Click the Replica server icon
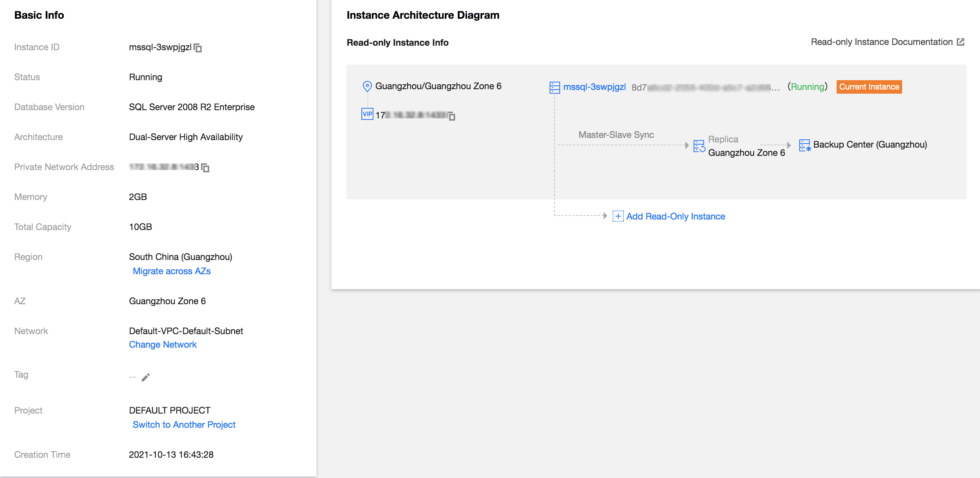 point(699,146)
